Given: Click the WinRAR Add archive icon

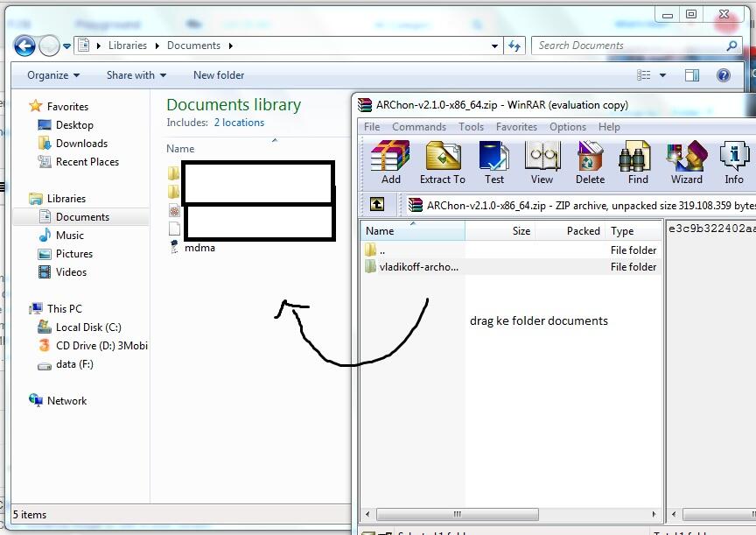Looking at the screenshot, I should pos(390,162).
